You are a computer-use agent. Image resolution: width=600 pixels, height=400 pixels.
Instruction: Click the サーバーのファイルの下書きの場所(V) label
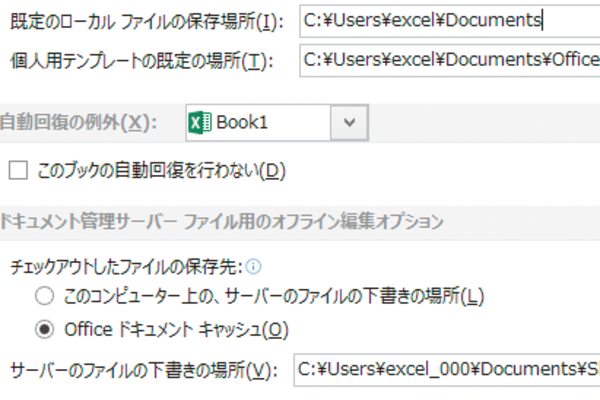click(x=144, y=371)
